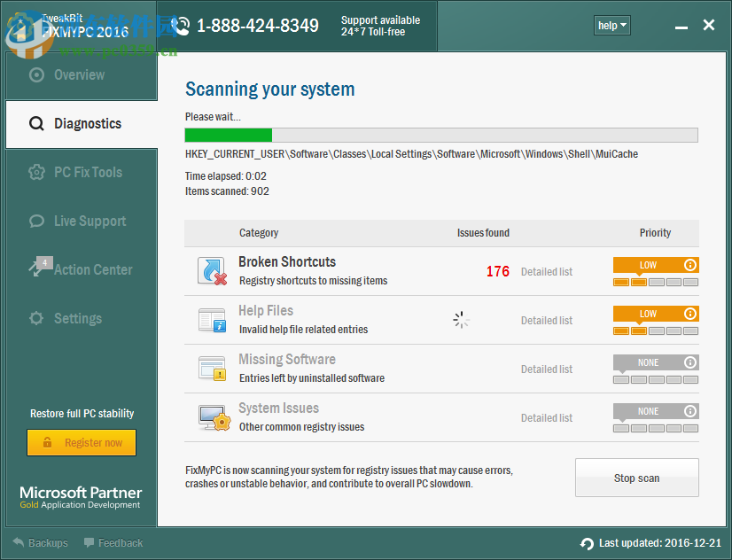Screen dimensions: 732x560
Task: Click the lock icon on Register now
Action: (x=47, y=442)
